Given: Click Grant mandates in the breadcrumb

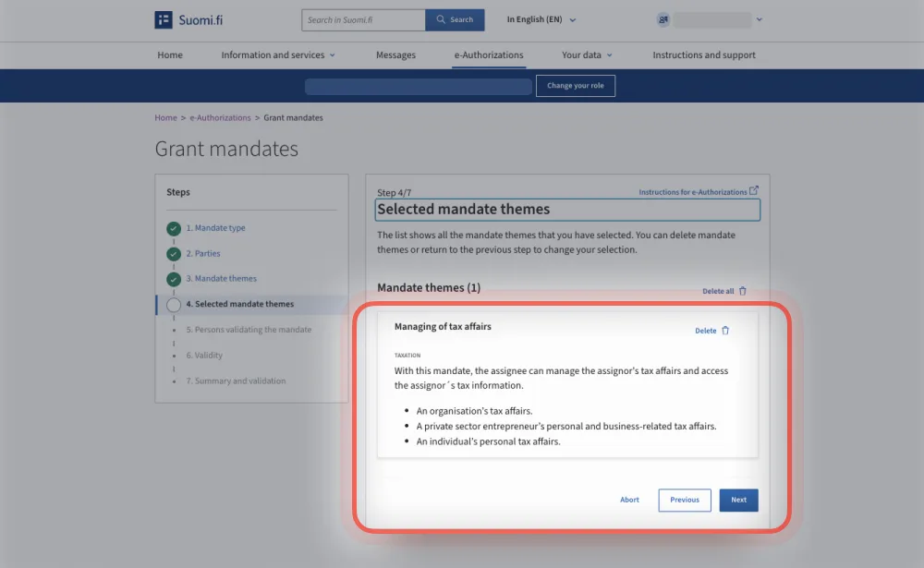Looking at the screenshot, I should (293, 118).
